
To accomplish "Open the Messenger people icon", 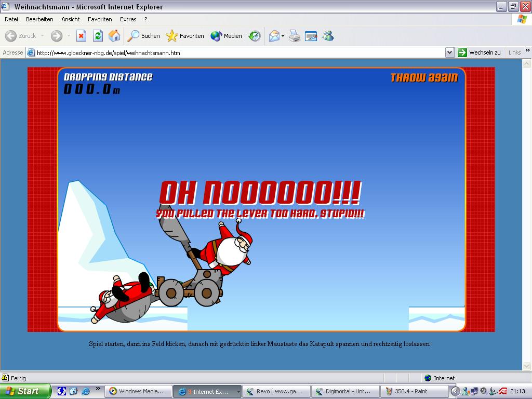I will click(x=328, y=36).
